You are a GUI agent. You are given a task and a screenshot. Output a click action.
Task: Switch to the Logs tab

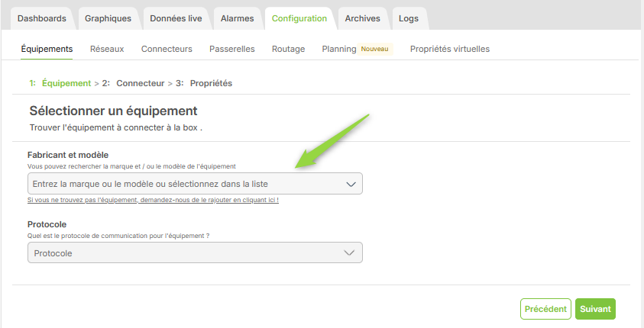coord(409,18)
